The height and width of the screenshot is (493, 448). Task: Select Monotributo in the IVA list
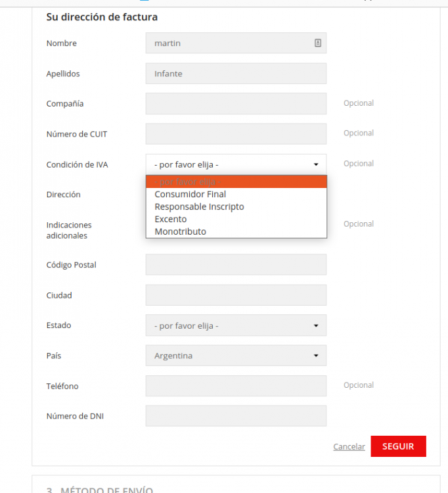(236, 231)
